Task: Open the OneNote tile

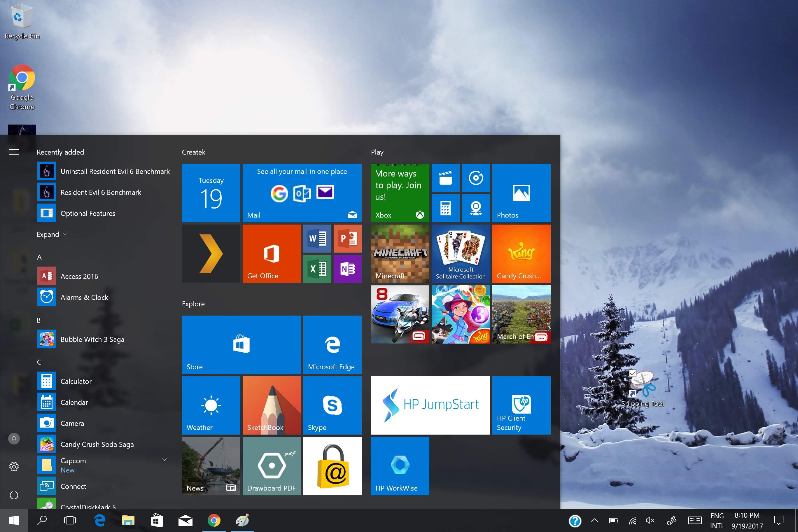Action: coord(347,269)
